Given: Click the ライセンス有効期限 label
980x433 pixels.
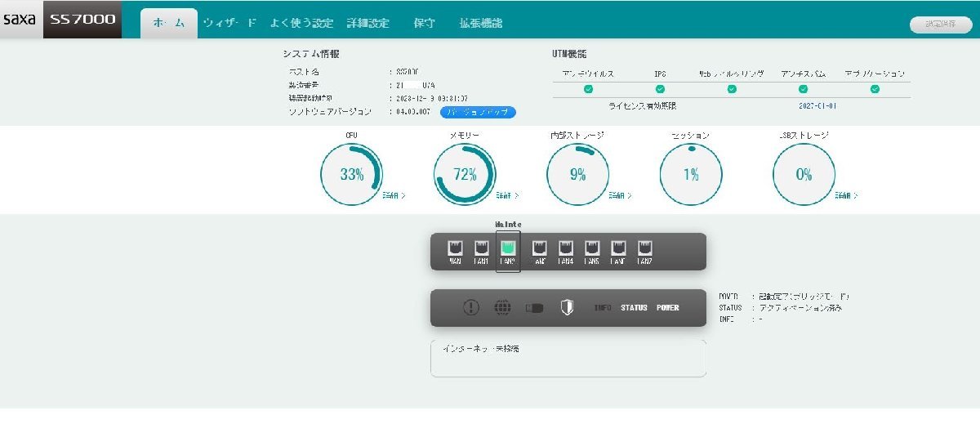Looking at the screenshot, I should (x=643, y=106).
